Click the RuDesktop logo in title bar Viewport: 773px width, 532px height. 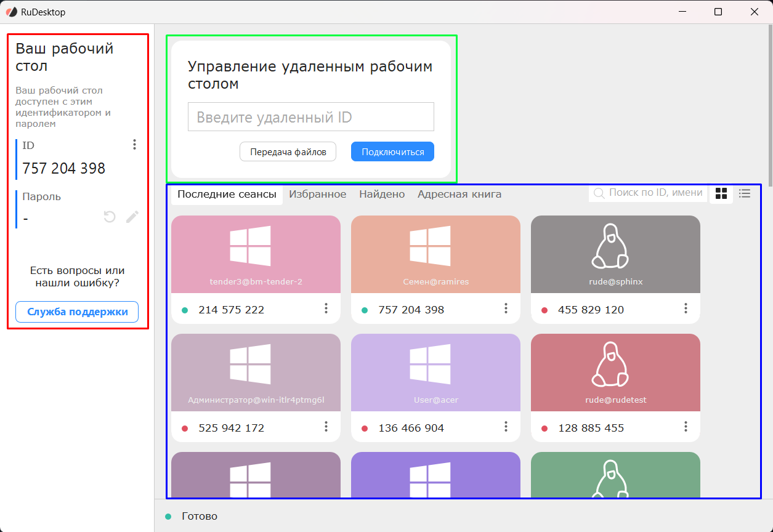(x=12, y=12)
